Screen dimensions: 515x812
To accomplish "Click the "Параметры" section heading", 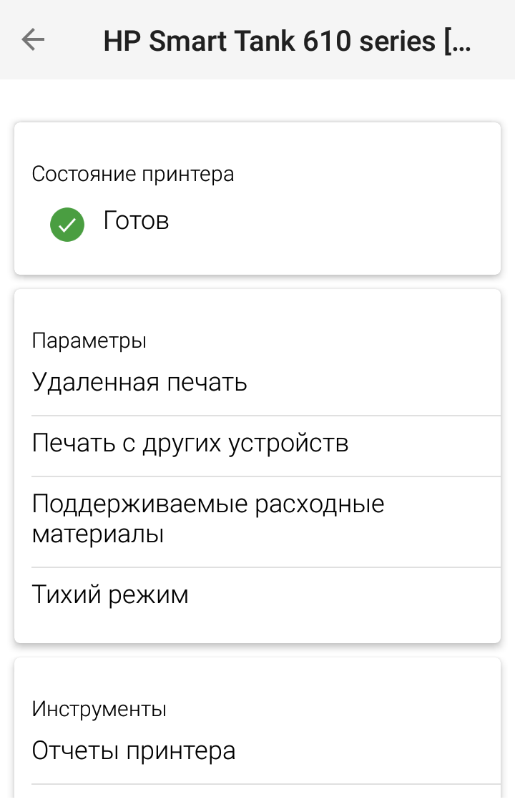I will (x=89, y=341).
